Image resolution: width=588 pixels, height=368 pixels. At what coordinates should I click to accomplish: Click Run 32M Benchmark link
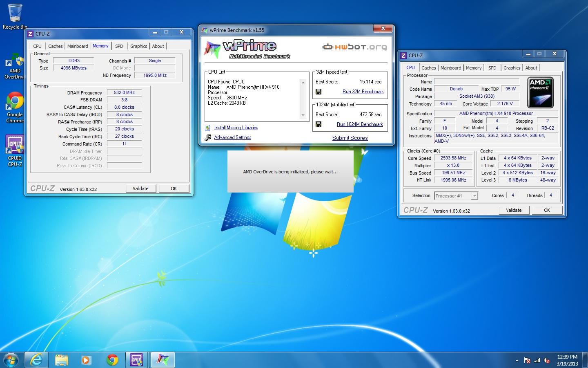(x=363, y=92)
